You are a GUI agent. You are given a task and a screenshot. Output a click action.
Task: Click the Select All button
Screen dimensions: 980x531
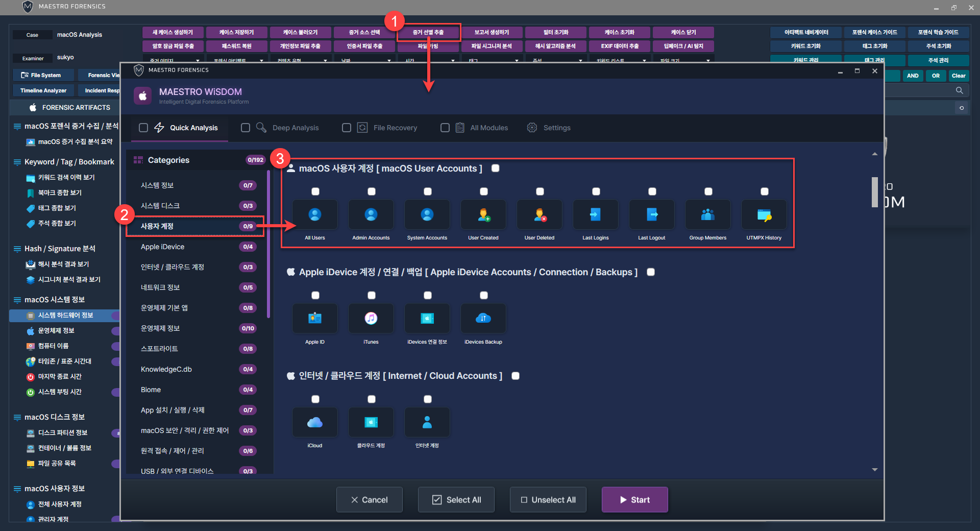coord(456,500)
